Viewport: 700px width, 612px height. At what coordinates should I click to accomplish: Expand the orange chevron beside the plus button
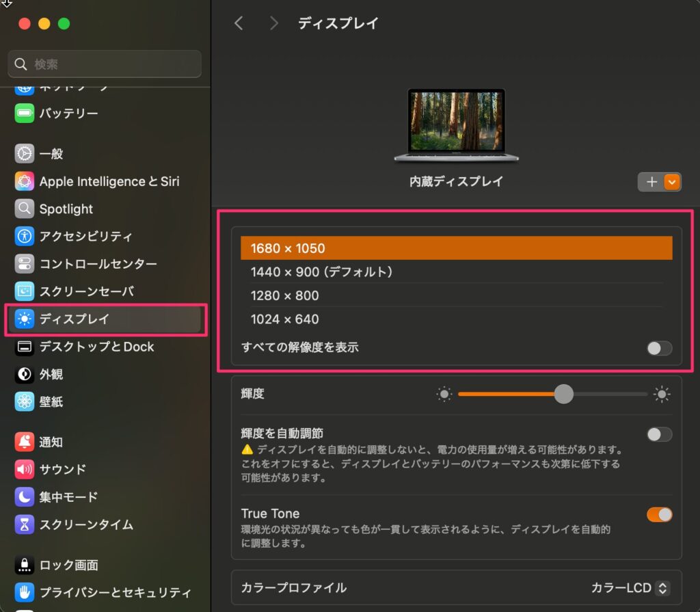[672, 182]
